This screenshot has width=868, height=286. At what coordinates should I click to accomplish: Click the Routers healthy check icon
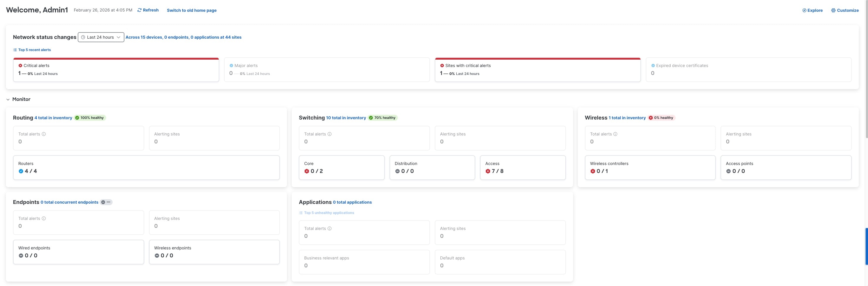click(x=21, y=171)
